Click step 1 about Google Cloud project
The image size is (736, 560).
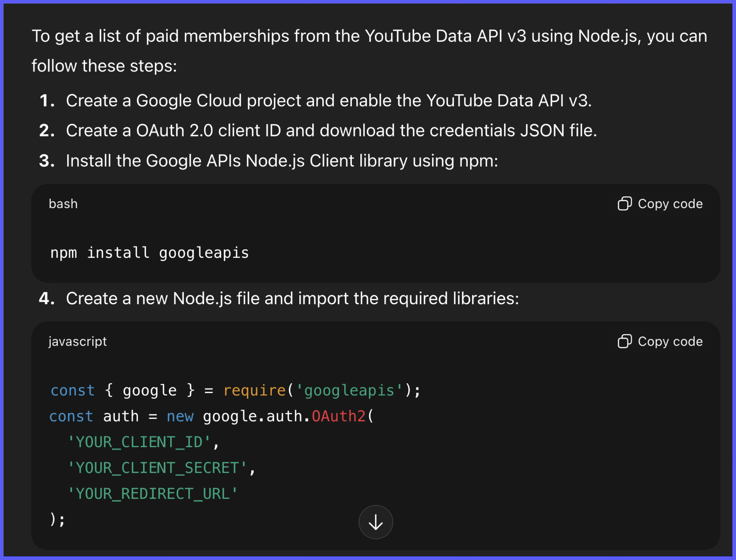(x=328, y=100)
